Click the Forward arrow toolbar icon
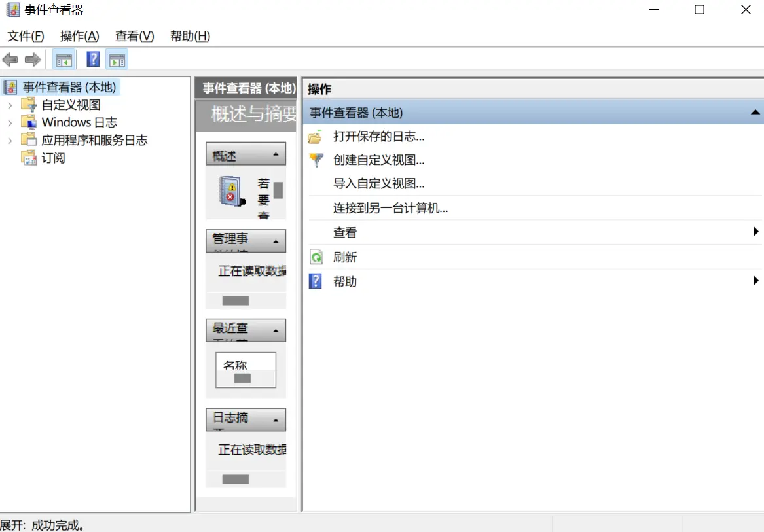The height and width of the screenshot is (532, 764). 33,60
